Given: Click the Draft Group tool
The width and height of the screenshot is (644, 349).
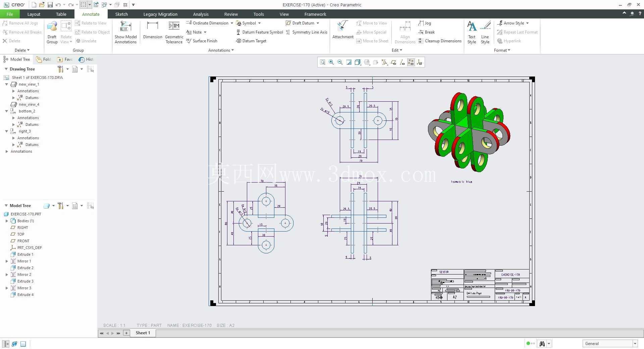Looking at the screenshot, I should coord(52,32).
